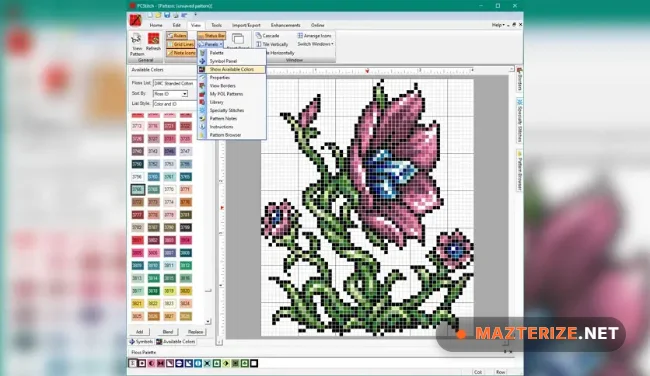
Task: Click Cascade in the Window group
Action: pos(267,36)
